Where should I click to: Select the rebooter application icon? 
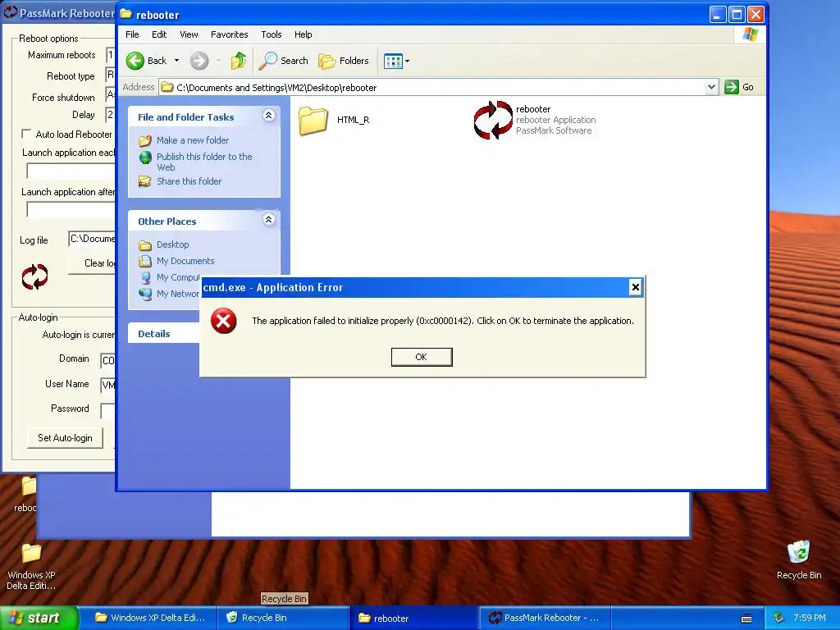coord(493,120)
